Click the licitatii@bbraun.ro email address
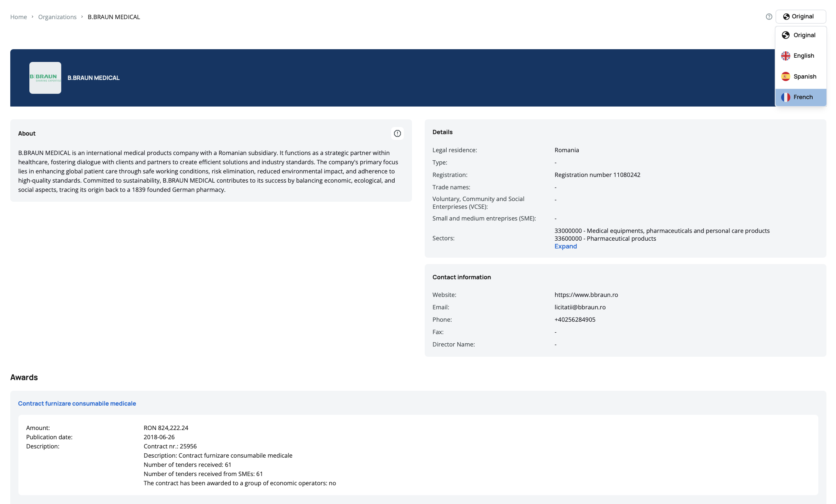 pyautogui.click(x=580, y=307)
